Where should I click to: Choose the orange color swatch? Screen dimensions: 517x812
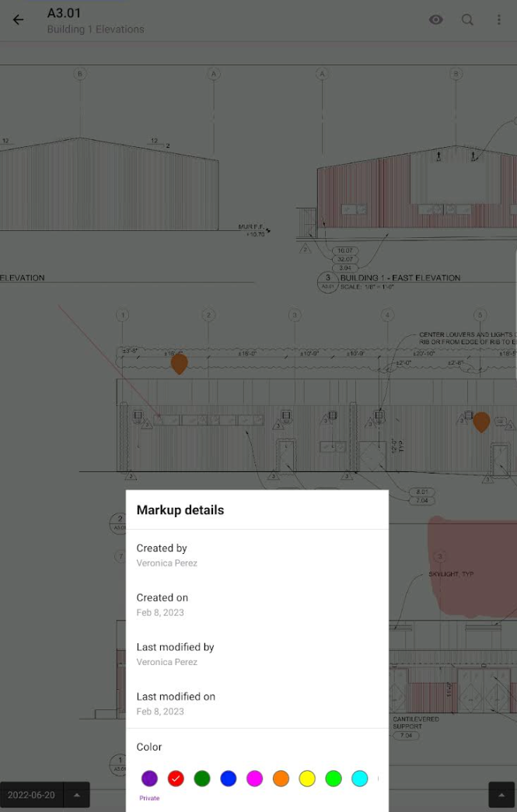[x=281, y=779]
